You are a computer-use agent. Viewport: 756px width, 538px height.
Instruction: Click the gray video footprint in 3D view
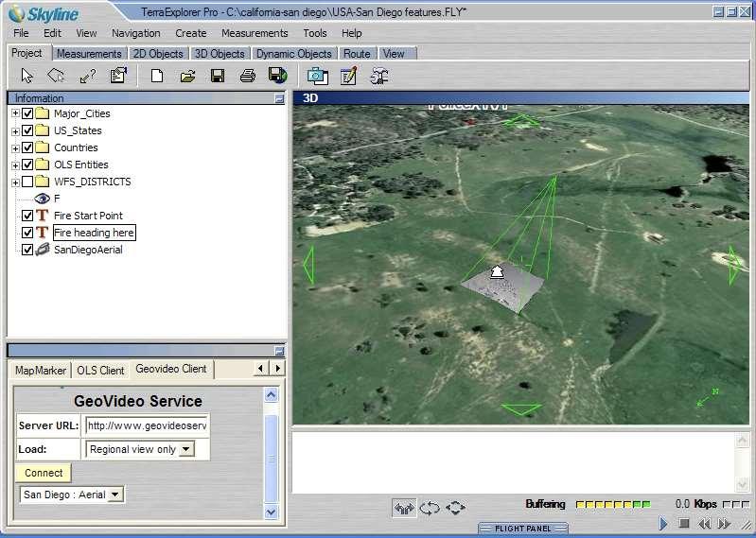click(x=502, y=288)
